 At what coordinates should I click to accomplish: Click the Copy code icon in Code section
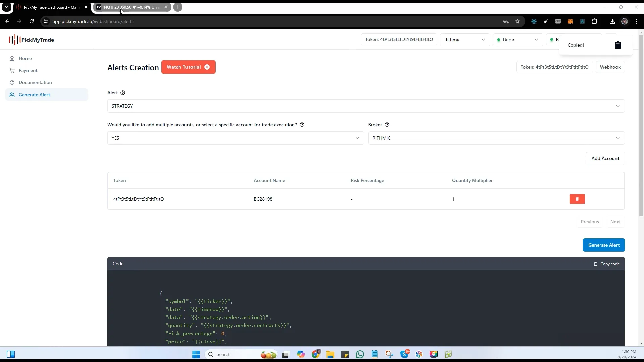[x=596, y=264]
